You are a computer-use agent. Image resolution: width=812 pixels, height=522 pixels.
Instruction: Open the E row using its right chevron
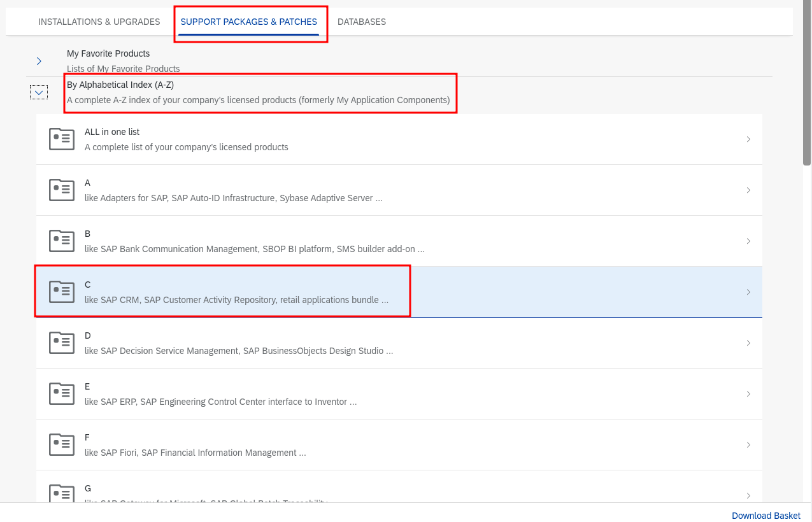click(x=748, y=394)
